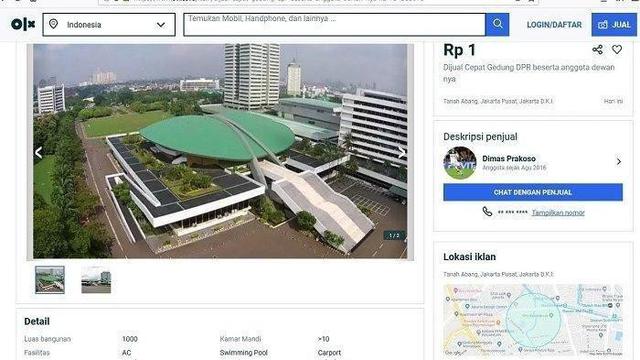Screen dimensions: 640x360
Task: Show next photo with right arrow
Action: point(402,153)
